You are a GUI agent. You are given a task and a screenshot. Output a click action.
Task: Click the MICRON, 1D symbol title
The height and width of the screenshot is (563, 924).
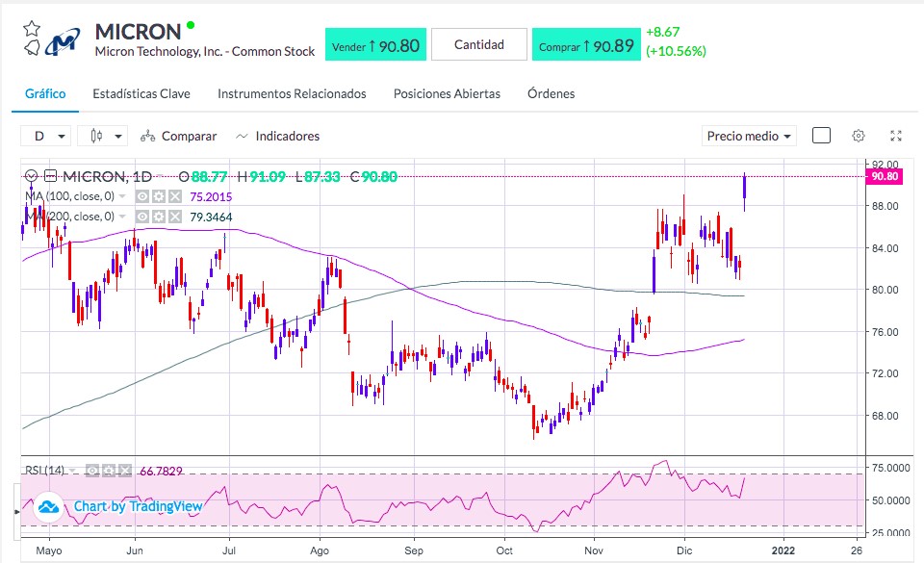click(x=107, y=176)
